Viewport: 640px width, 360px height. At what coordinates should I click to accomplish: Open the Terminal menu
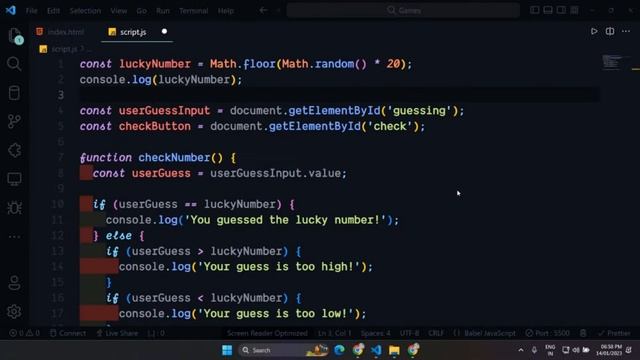pos(193,11)
